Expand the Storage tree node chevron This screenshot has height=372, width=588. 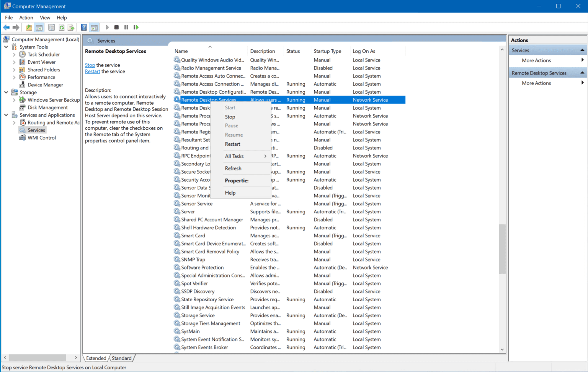(x=6, y=92)
